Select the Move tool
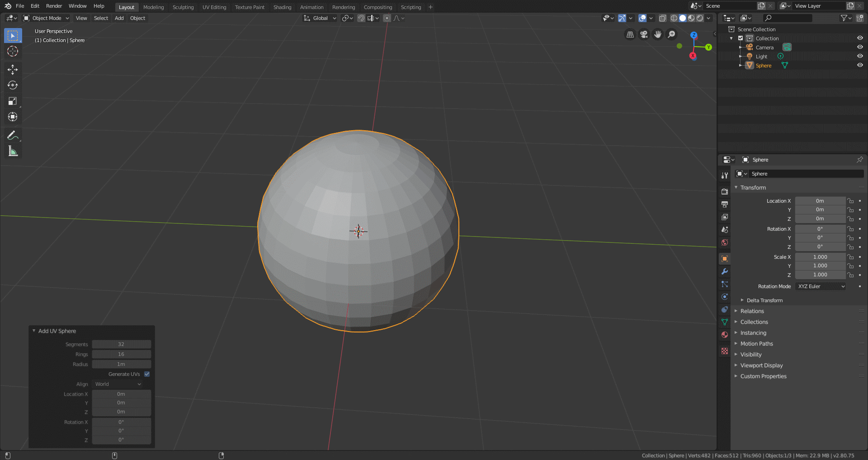868x460 pixels. [13, 69]
